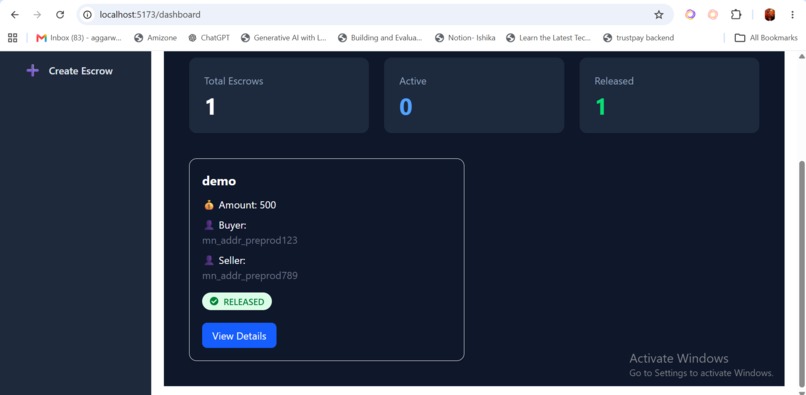Click buyer address mn_addr_preprod123
This screenshot has height=395, width=806.
pyautogui.click(x=250, y=240)
